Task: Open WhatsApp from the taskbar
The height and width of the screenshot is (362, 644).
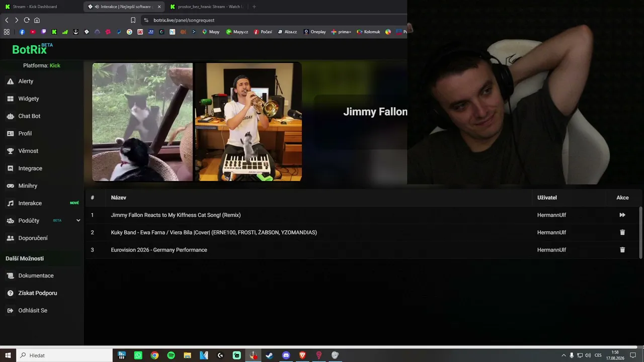Action: tap(138, 355)
